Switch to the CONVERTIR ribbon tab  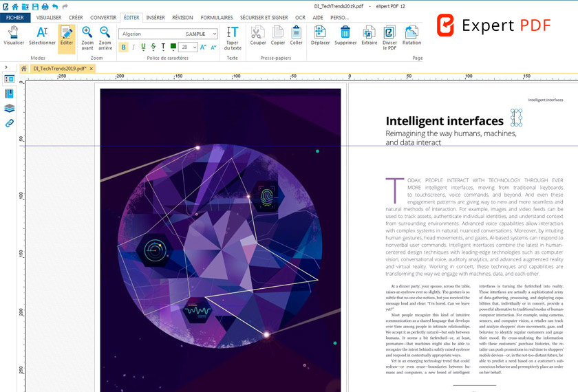click(103, 18)
